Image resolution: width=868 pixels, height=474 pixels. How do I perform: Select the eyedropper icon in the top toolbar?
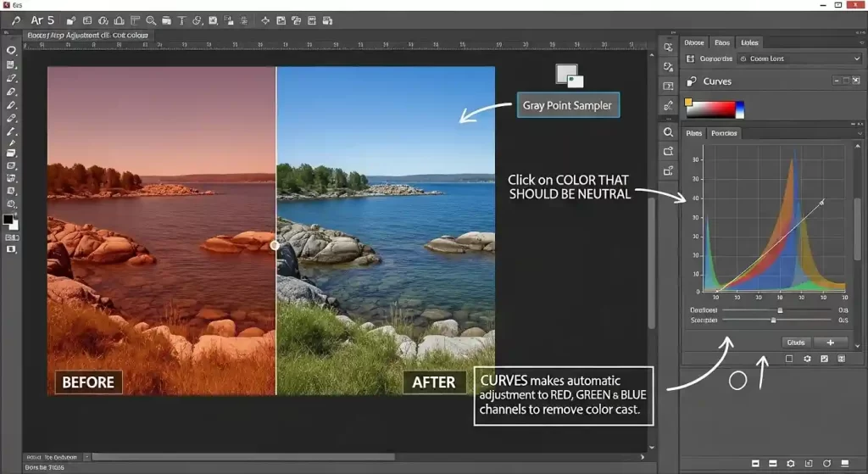(15, 20)
